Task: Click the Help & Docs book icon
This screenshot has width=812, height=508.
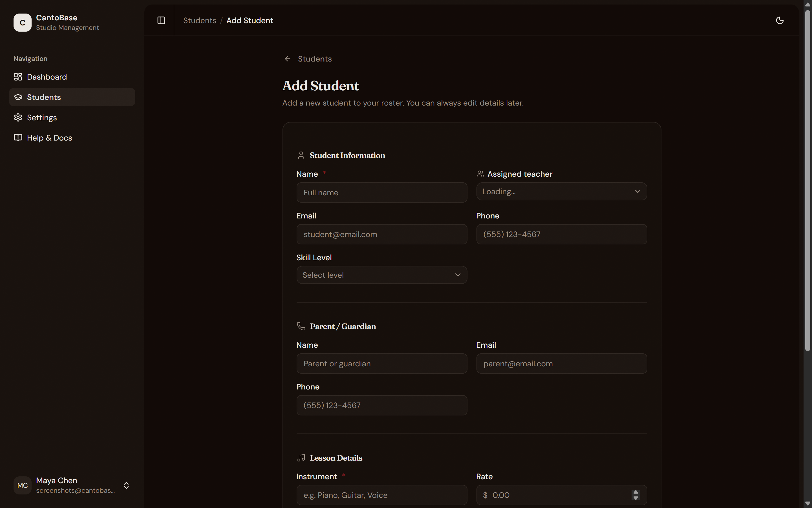Action: click(18, 138)
